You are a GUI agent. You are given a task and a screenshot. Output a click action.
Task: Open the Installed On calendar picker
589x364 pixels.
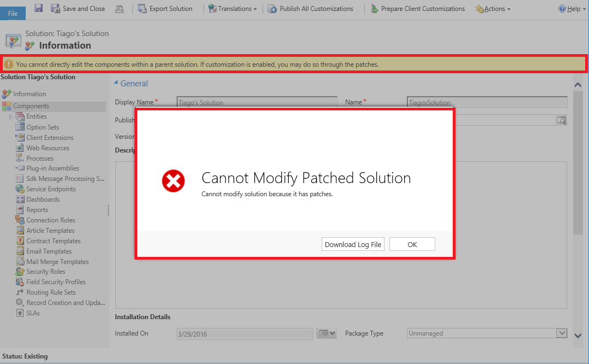pos(326,333)
